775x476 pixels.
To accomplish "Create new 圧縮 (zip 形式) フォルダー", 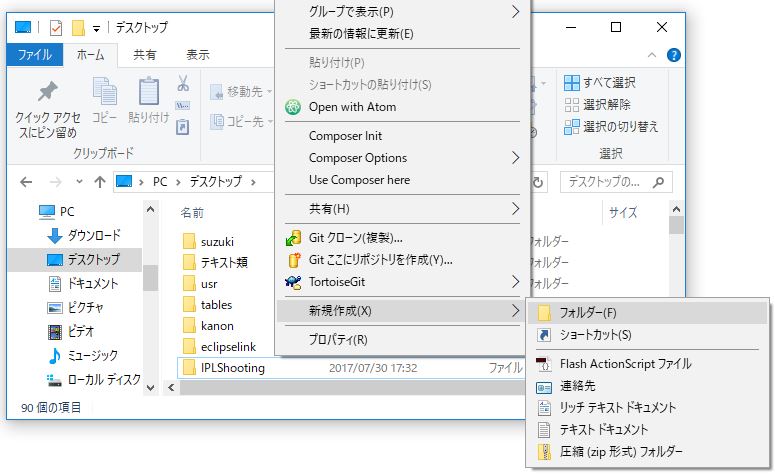I will pyautogui.click(x=647, y=451).
